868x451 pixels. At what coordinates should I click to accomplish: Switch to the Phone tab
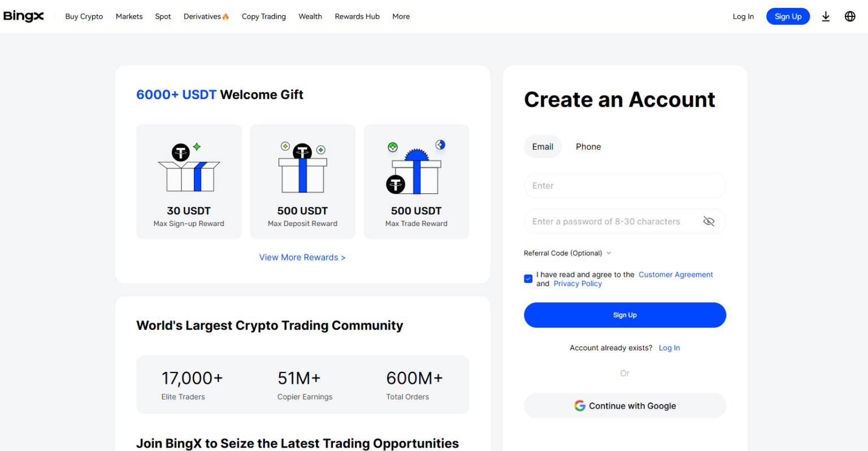[x=588, y=147]
